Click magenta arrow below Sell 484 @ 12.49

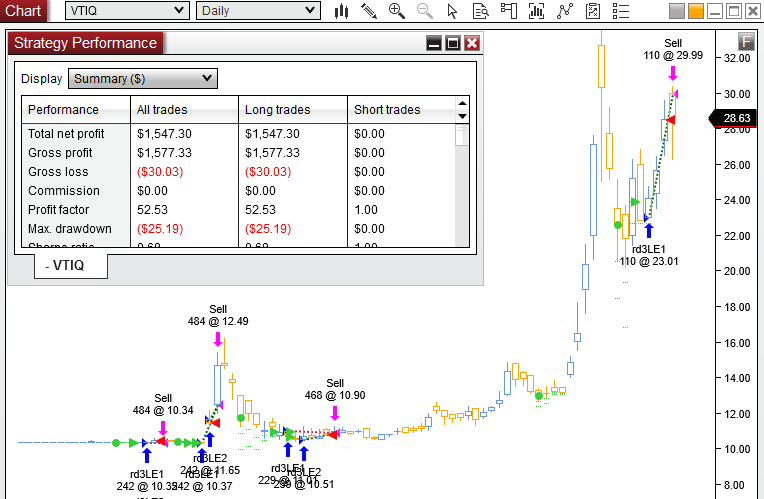click(x=218, y=339)
